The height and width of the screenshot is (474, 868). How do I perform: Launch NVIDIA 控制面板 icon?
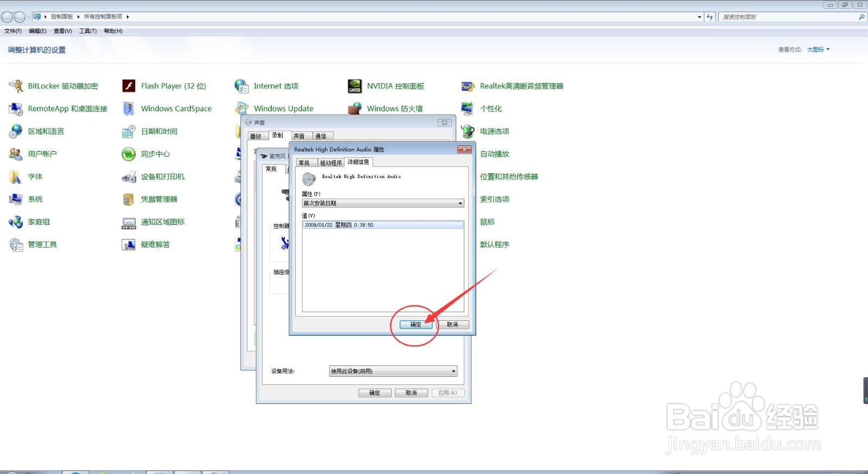pos(355,86)
